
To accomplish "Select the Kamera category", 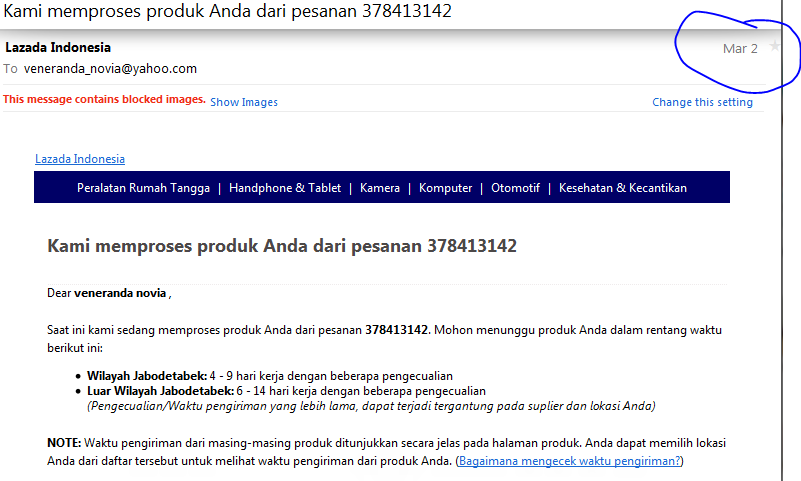I will pos(380,188).
